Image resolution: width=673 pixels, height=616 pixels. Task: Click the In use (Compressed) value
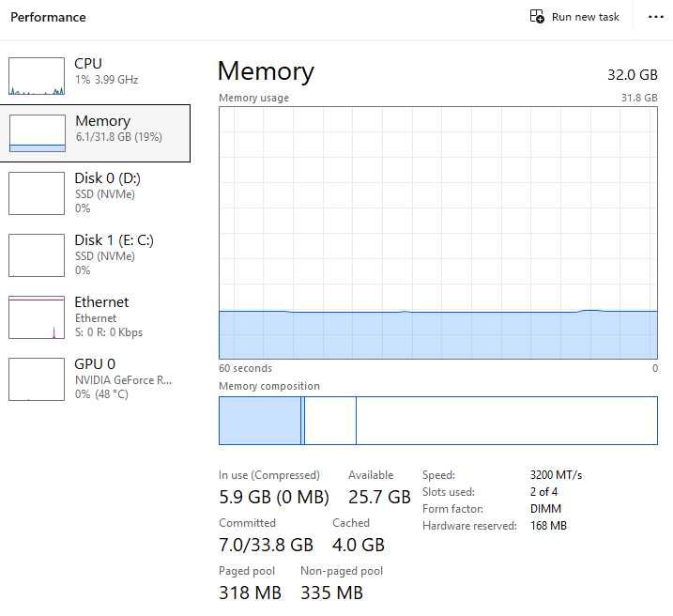[274, 497]
